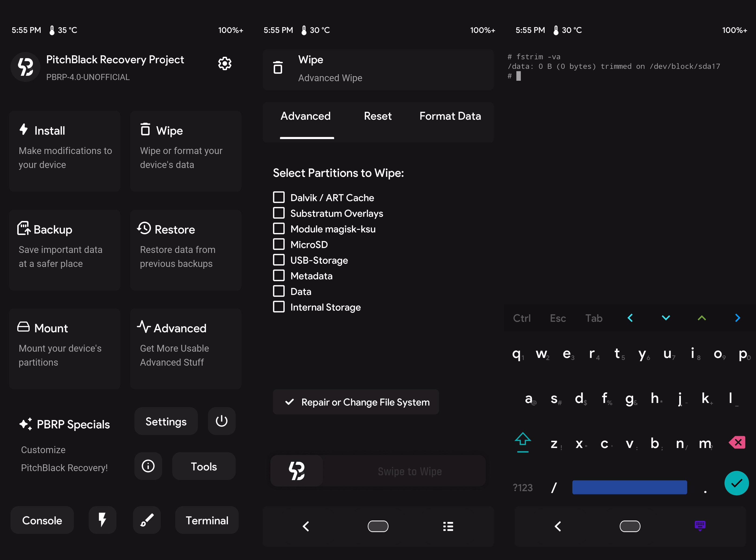Check USB-Storage partition
The image size is (756, 560).
pos(279,260)
